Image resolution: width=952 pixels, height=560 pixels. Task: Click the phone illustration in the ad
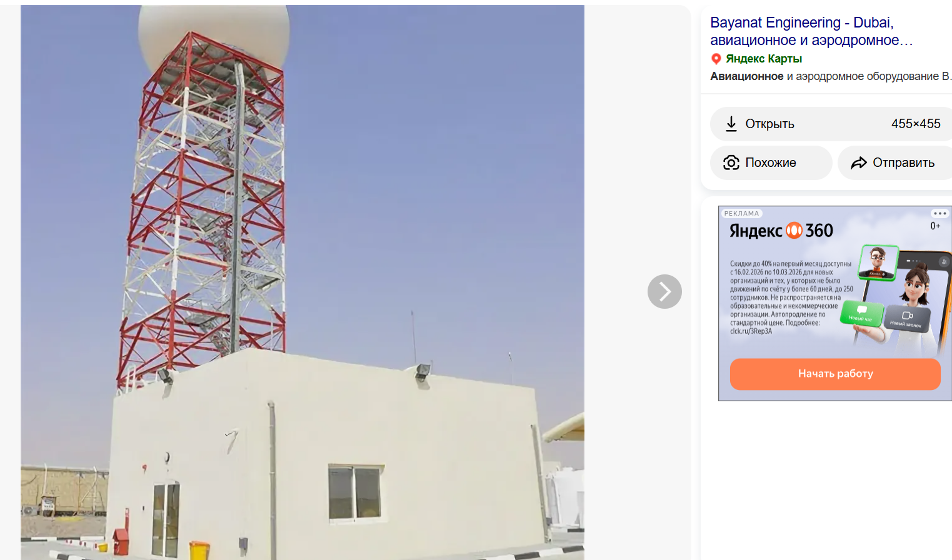tap(900, 300)
